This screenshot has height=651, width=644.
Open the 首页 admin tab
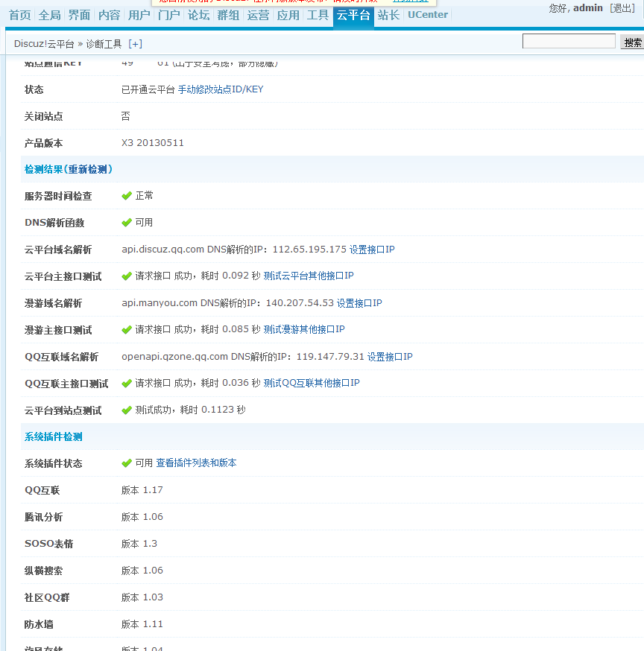point(20,16)
